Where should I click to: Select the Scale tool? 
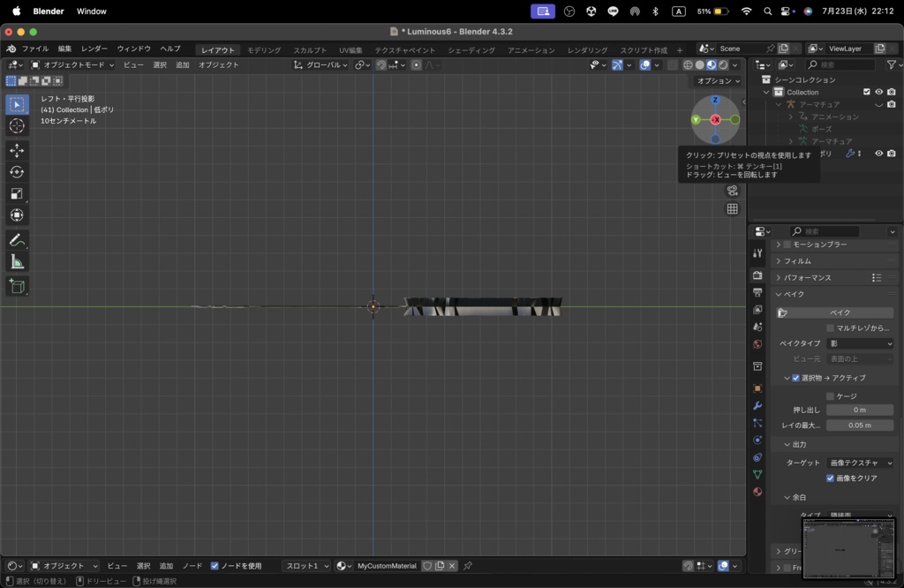click(17, 193)
